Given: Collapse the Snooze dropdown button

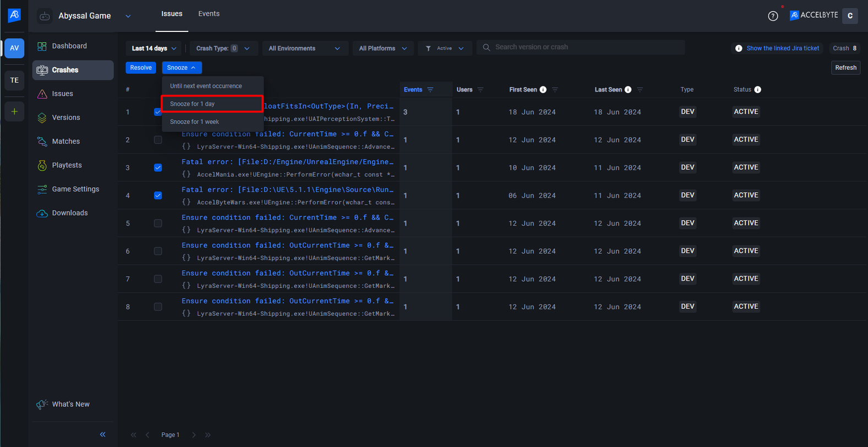Looking at the screenshot, I should click(x=182, y=68).
